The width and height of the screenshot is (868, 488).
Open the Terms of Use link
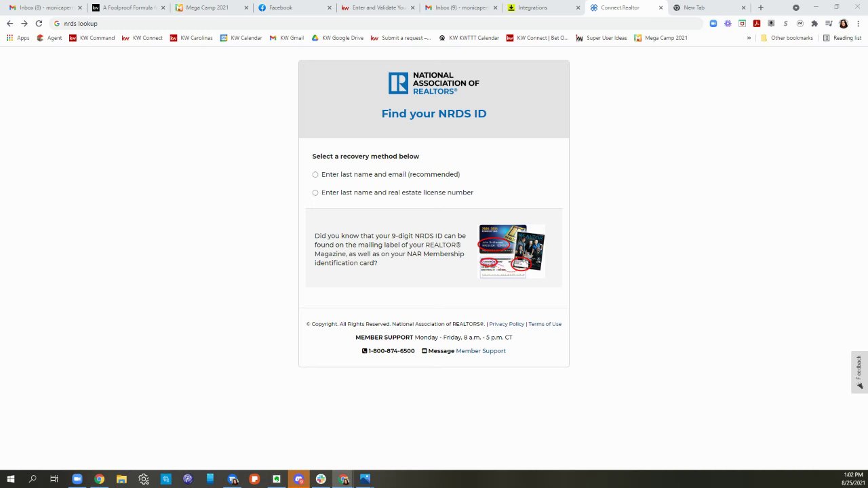pos(545,324)
